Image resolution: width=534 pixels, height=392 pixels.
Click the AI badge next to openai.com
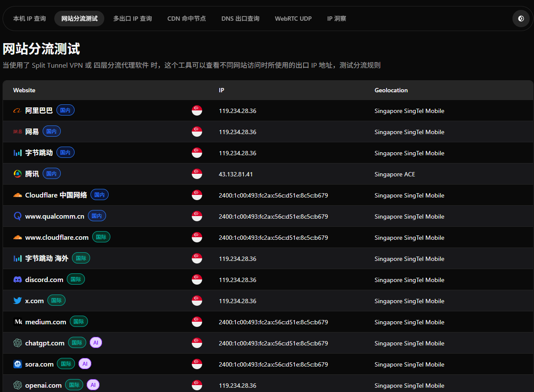(93, 385)
